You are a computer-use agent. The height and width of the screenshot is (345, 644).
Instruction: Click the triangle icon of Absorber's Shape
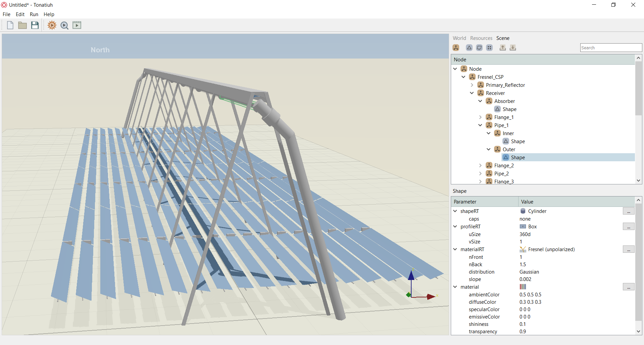pos(497,109)
